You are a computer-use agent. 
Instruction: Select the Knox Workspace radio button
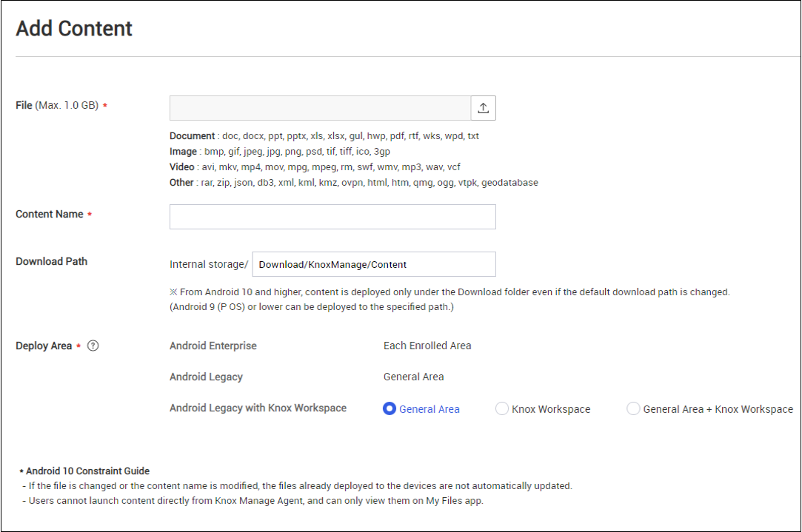pos(502,409)
